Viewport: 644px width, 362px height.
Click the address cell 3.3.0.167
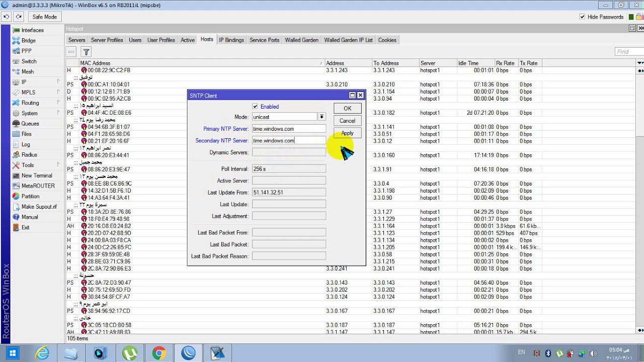coord(337,311)
